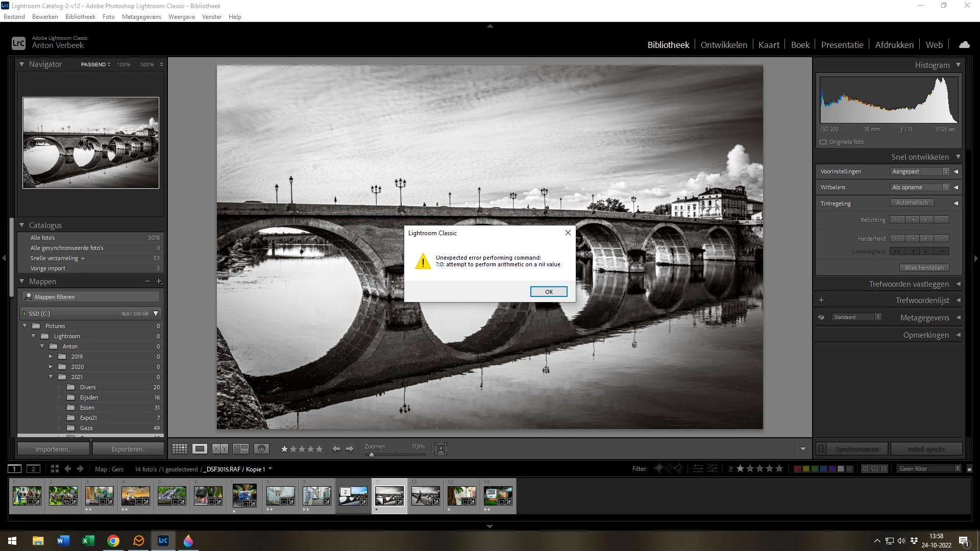Select next photo arrow in toolbar

[x=350, y=449]
